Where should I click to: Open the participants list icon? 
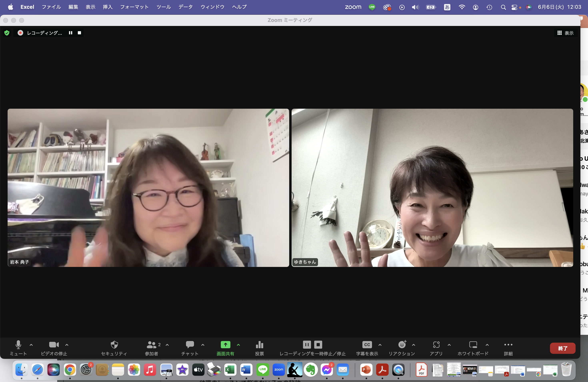point(151,344)
